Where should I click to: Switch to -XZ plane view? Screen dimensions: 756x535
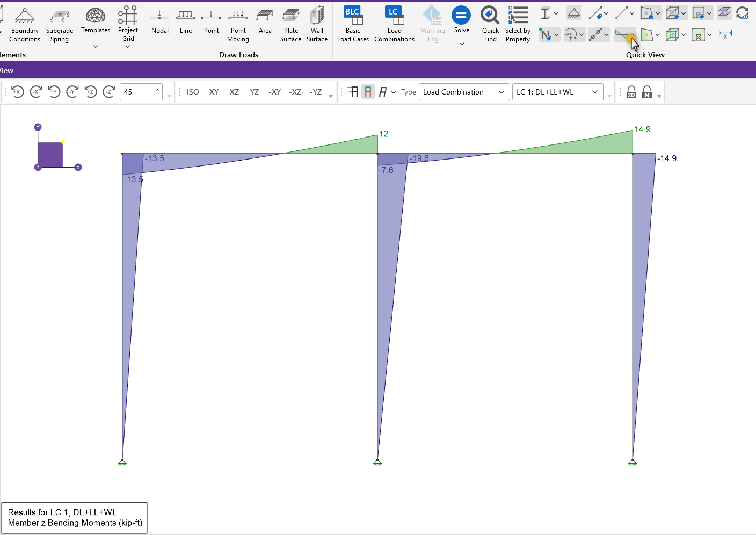[x=295, y=92]
